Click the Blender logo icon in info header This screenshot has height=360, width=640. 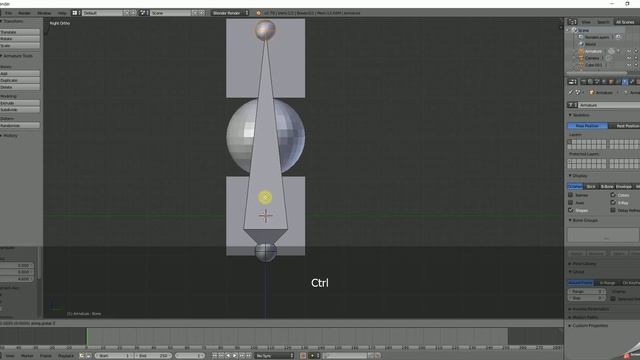pyautogui.click(x=258, y=13)
